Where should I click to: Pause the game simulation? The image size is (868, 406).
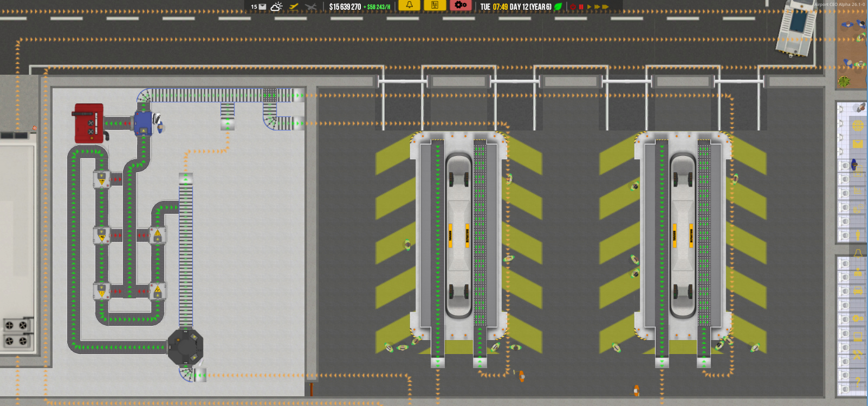pos(581,7)
